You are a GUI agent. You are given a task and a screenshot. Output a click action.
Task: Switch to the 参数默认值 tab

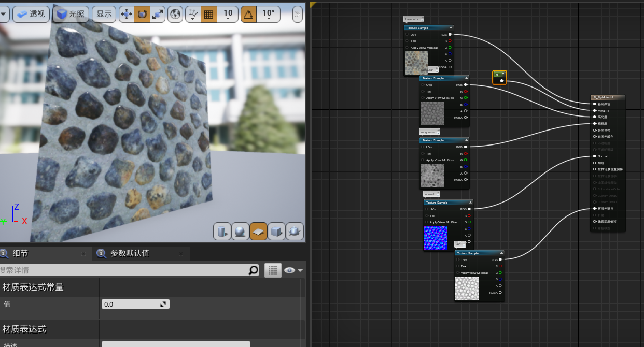130,253
